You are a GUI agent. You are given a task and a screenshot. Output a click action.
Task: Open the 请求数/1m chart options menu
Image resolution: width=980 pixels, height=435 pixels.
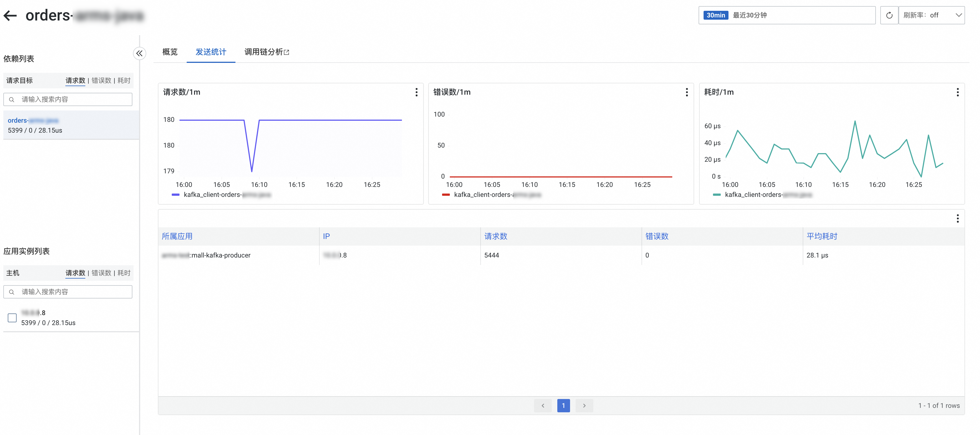pyautogui.click(x=416, y=92)
